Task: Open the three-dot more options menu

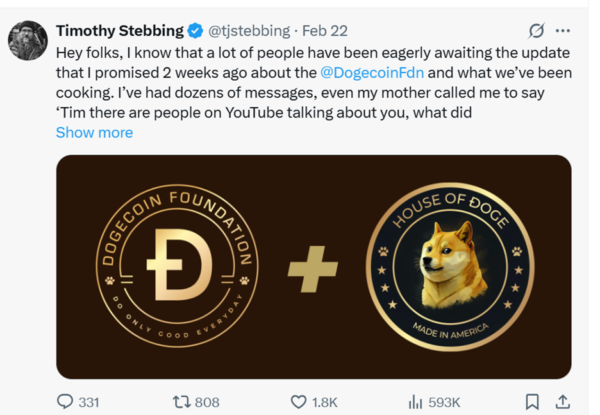Action: pyautogui.click(x=562, y=31)
